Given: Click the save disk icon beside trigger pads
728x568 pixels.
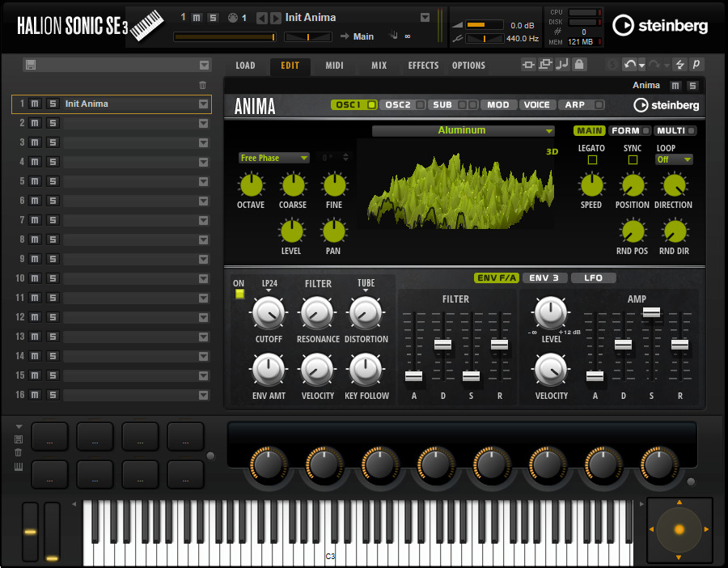Looking at the screenshot, I should (x=19, y=439).
